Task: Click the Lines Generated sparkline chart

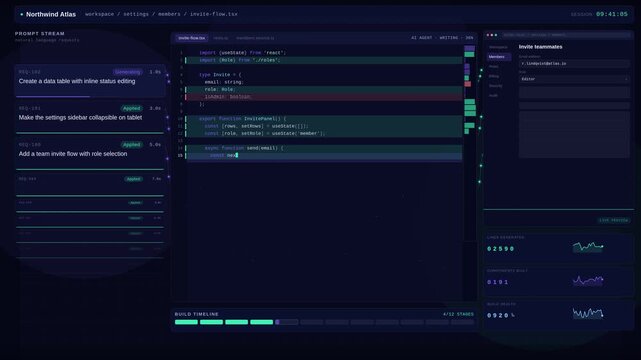Action: pos(588,246)
